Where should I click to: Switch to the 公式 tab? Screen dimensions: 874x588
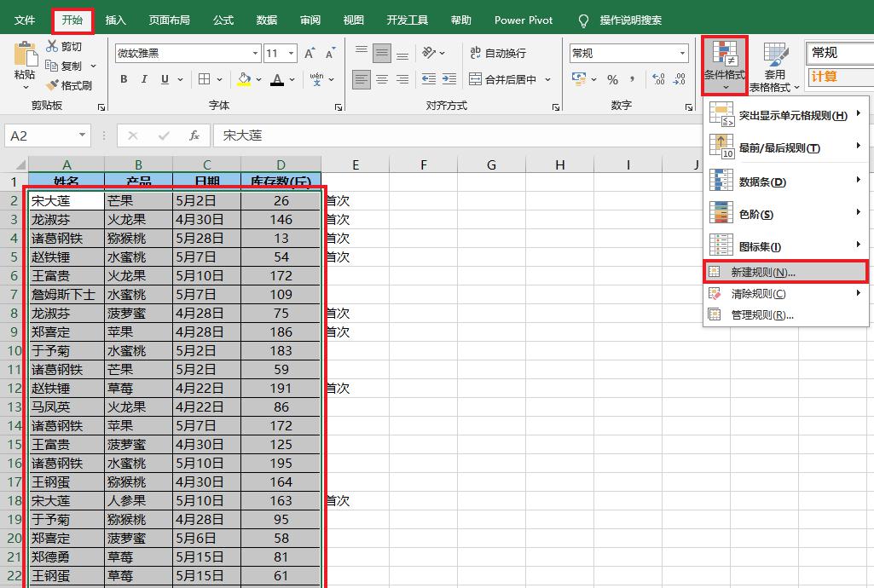pyautogui.click(x=223, y=20)
